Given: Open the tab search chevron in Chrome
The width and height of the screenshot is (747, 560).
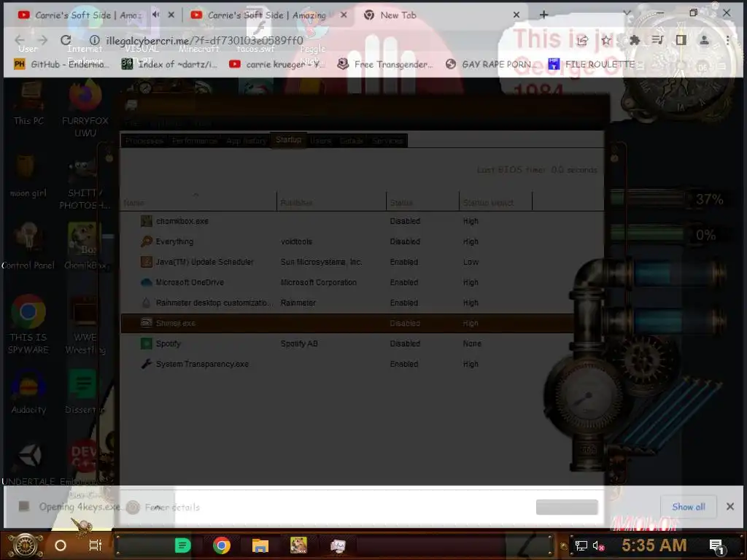Looking at the screenshot, I should [x=627, y=13].
